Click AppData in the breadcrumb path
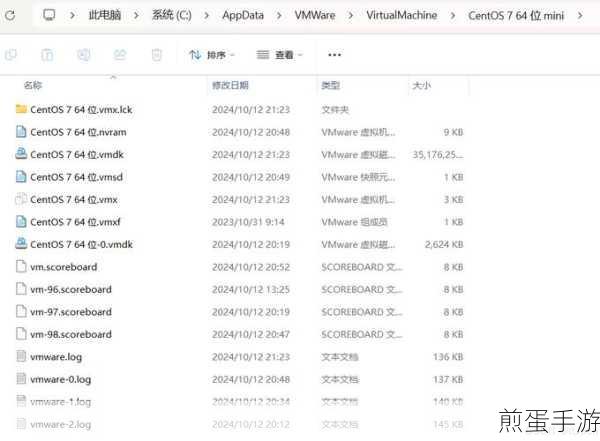This screenshot has height=441, width=600. pos(243,15)
